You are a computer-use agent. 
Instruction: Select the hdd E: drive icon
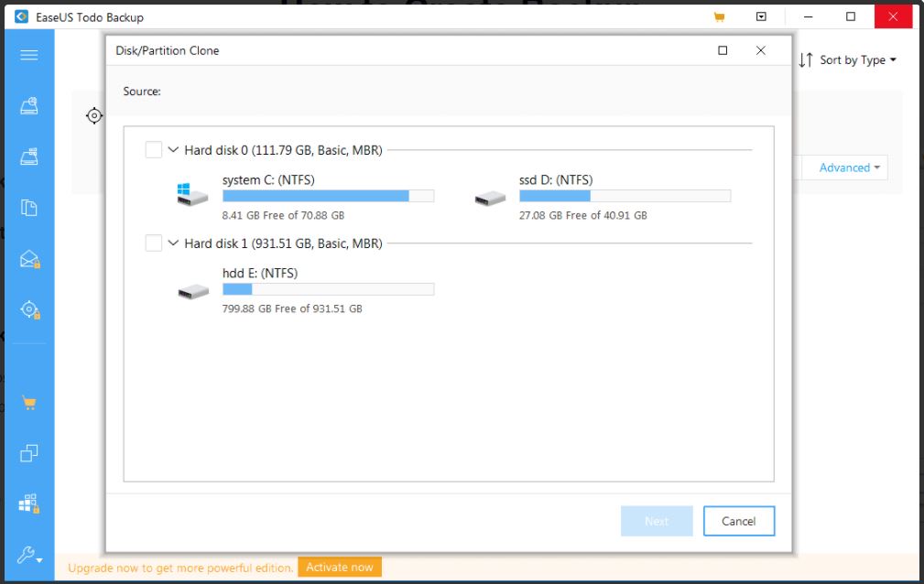(193, 291)
